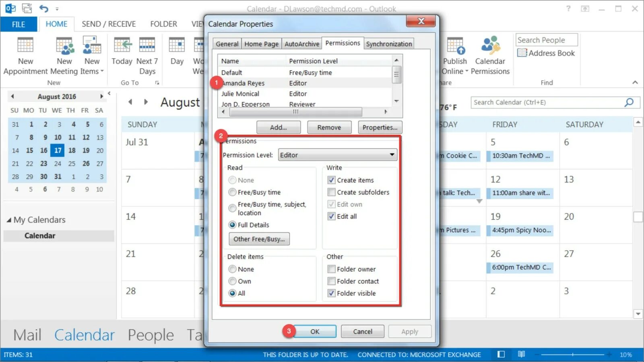Click the search magnifier in Search Calendar
644x362 pixels.
click(629, 103)
